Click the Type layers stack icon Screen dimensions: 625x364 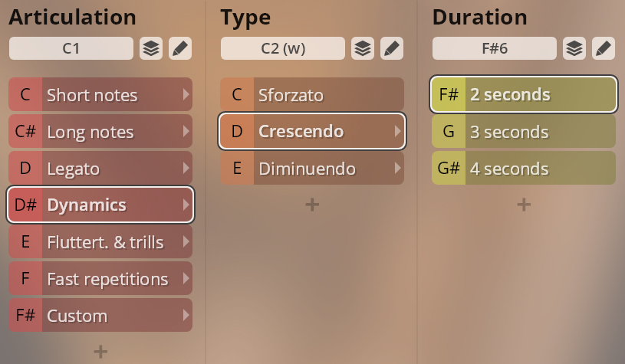coord(363,48)
